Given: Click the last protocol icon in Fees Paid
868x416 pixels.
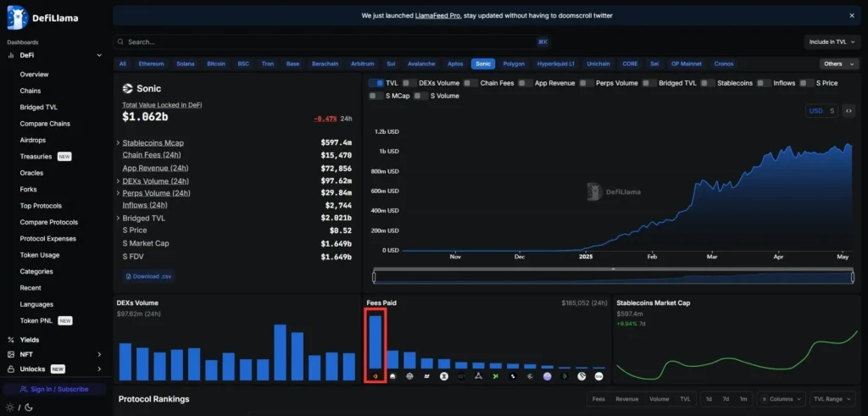Looking at the screenshot, I should (599, 376).
